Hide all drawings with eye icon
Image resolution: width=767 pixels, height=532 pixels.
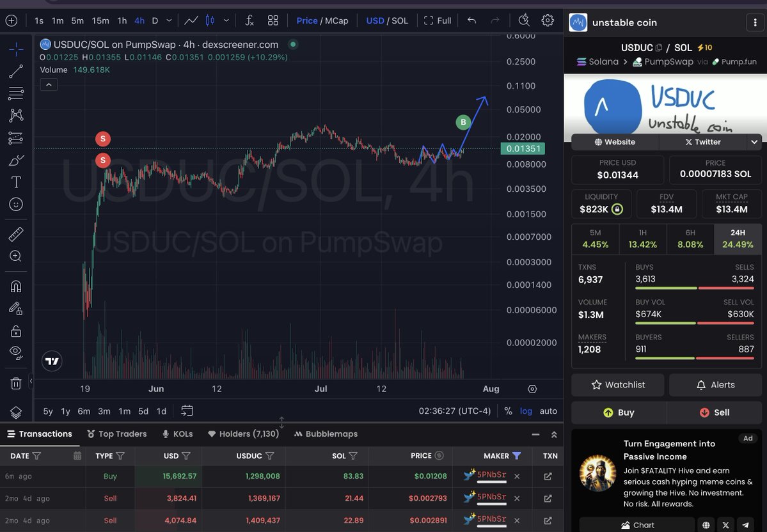[x=15, y=352]
